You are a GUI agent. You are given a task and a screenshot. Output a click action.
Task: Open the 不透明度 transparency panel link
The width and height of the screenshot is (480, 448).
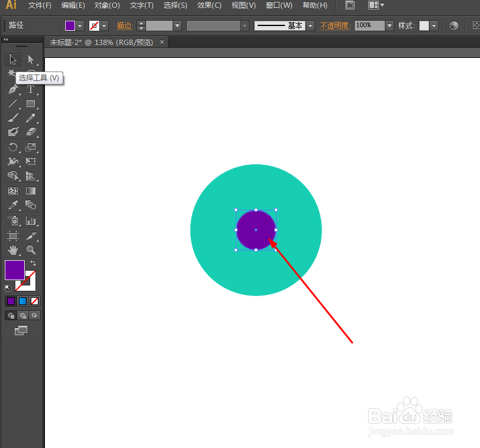click(335, 25)
